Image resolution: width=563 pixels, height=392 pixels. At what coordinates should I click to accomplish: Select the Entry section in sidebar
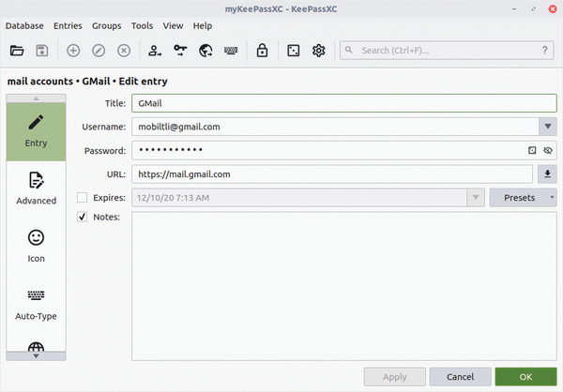point(36,131)
